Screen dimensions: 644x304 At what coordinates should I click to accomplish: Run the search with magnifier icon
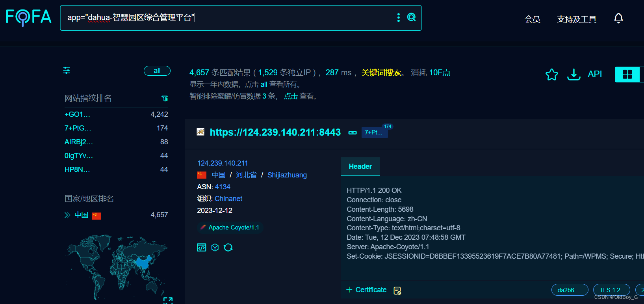pos(411,17)
